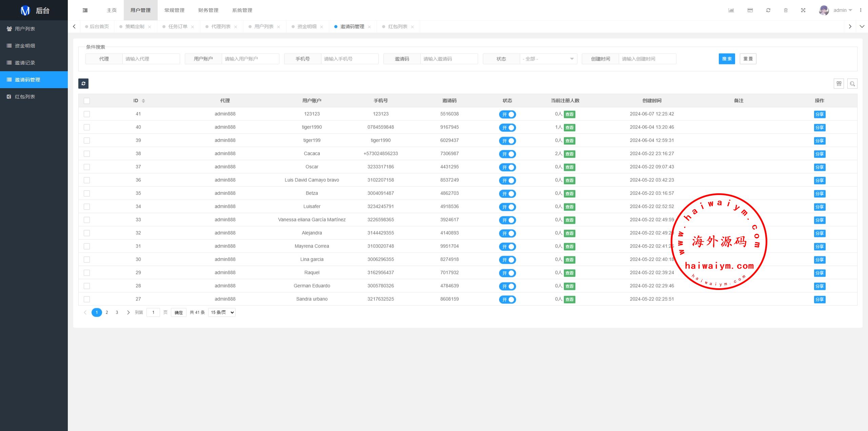This screenshot has height=431, width=868.
Task: Click the card icon in top bar
Action: point(750,10)
